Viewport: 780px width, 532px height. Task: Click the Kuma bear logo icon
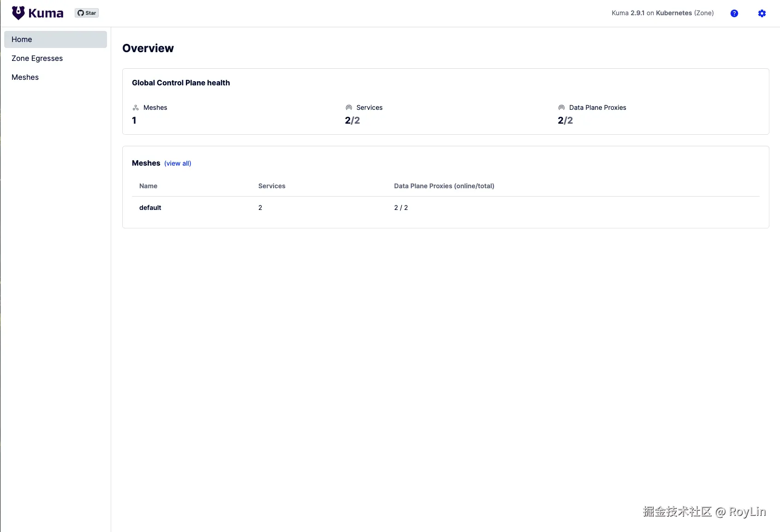[18, 13]
